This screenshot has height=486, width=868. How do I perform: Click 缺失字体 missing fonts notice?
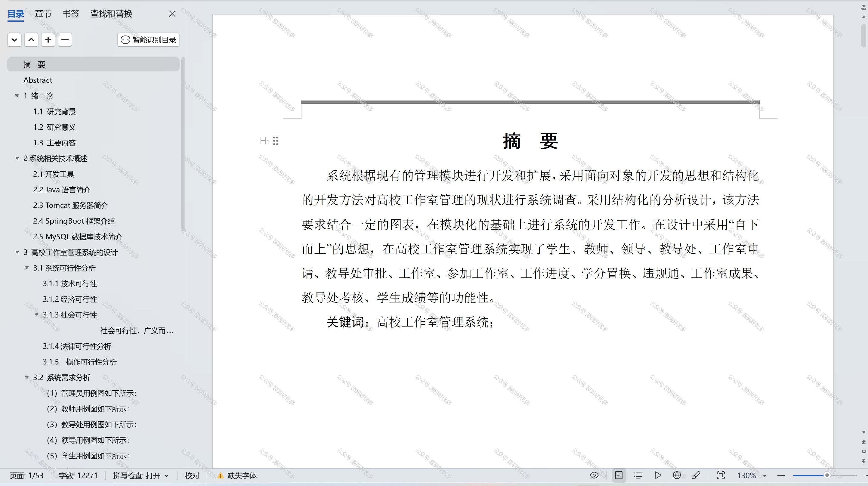point(242,475)
